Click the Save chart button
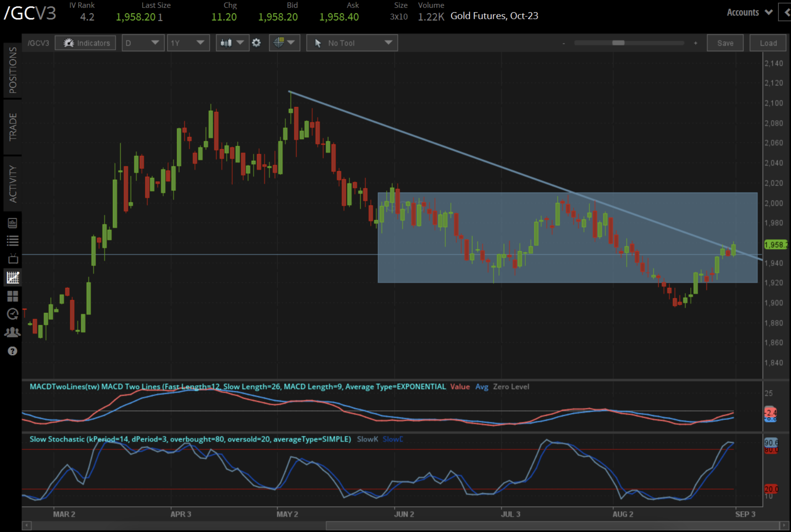 [x=725, y=43]
